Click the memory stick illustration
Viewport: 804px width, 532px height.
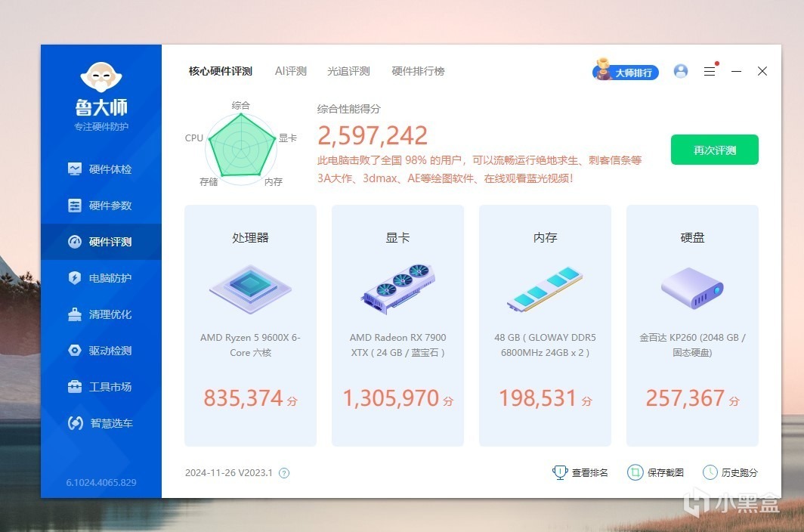tap(545, 289)
